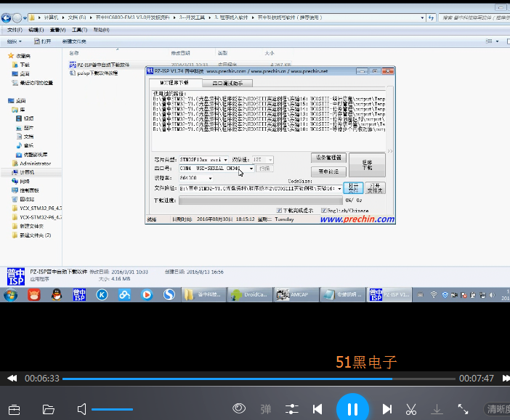Click the Explorer address bar refresh icon
Screen dimensions: 510x420
[x=431, y=17]
